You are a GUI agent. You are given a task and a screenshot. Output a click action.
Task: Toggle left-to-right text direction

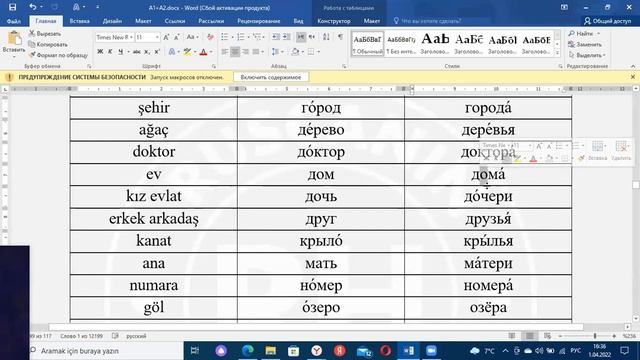click(x=301, y=37)
